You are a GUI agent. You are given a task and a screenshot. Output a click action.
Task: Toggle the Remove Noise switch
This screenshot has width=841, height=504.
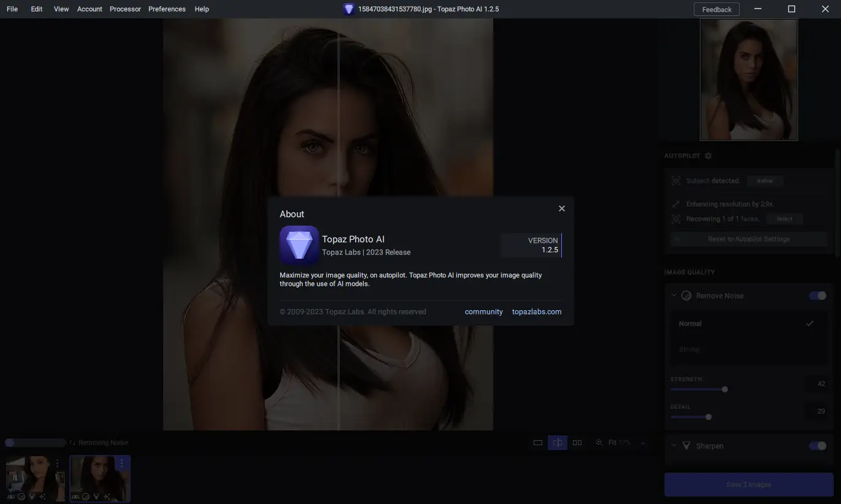pyautogui.click(x=818, y=296)
